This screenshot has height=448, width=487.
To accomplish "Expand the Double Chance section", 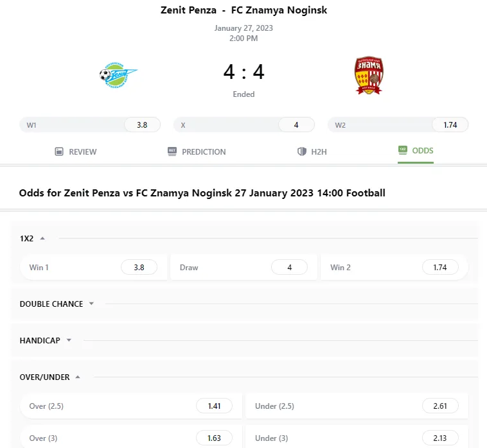I will (91, 304).
